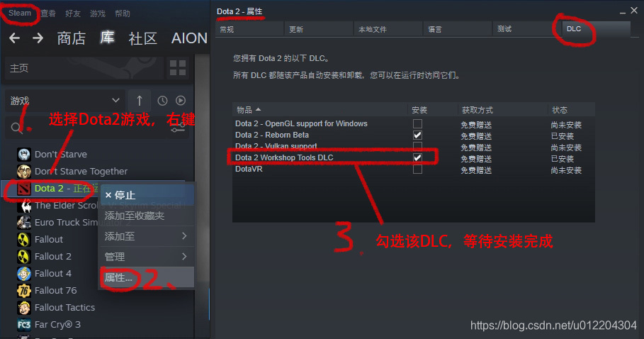This screenshot has width=644, height=339.
Task: Uncheck the Reborn Beta DLC
Action: coord(417,135)
